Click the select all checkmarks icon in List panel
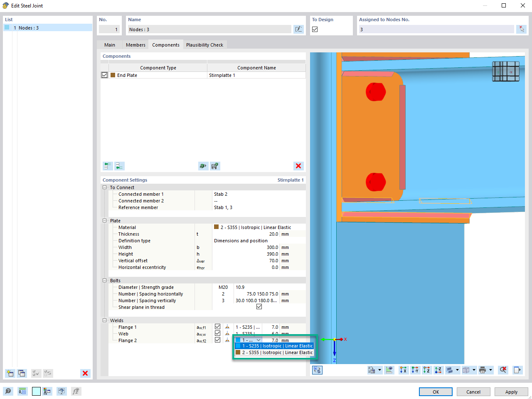 (36, 373)
